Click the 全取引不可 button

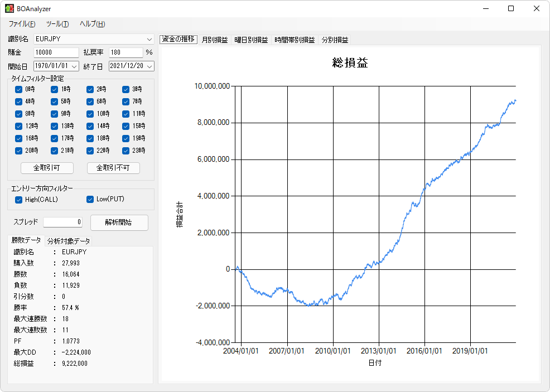coord(113,168)
